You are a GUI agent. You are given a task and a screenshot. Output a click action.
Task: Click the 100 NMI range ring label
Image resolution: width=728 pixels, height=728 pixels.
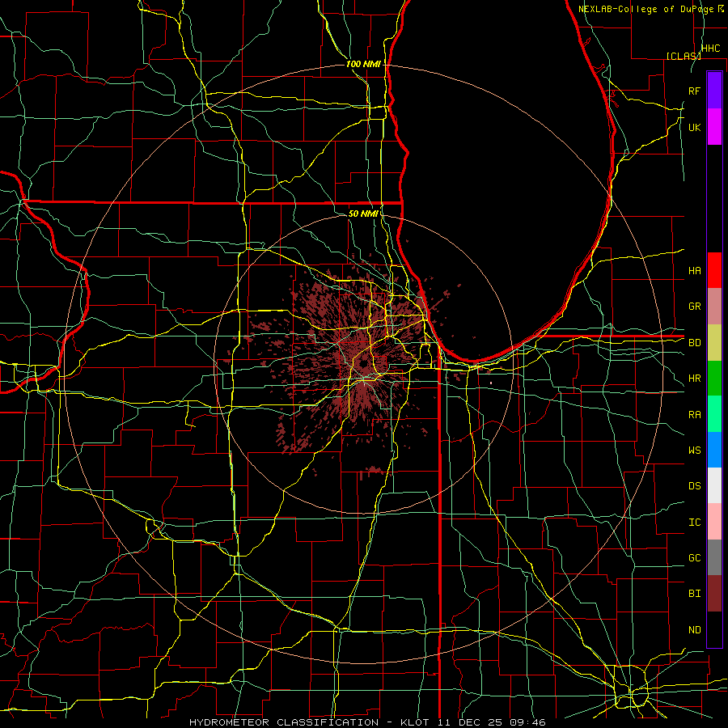(363, 64)
